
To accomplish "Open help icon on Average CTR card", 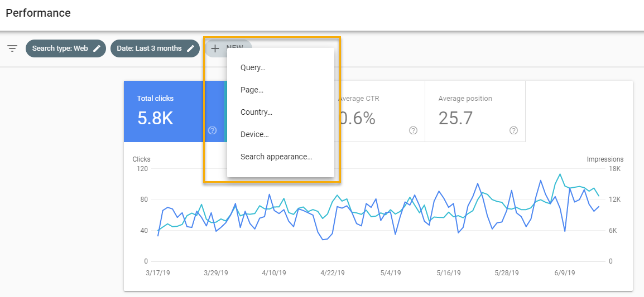I will pos(413,130).
